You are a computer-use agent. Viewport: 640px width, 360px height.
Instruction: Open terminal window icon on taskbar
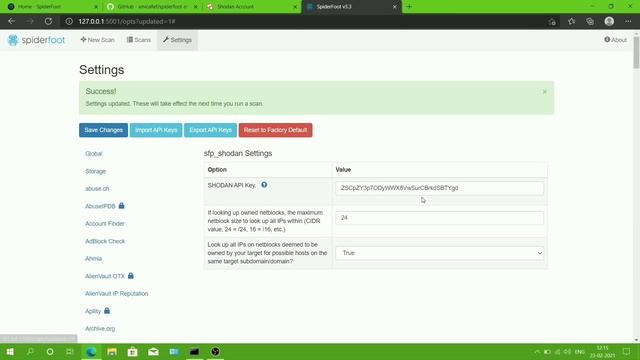click(x=195, y=351)
